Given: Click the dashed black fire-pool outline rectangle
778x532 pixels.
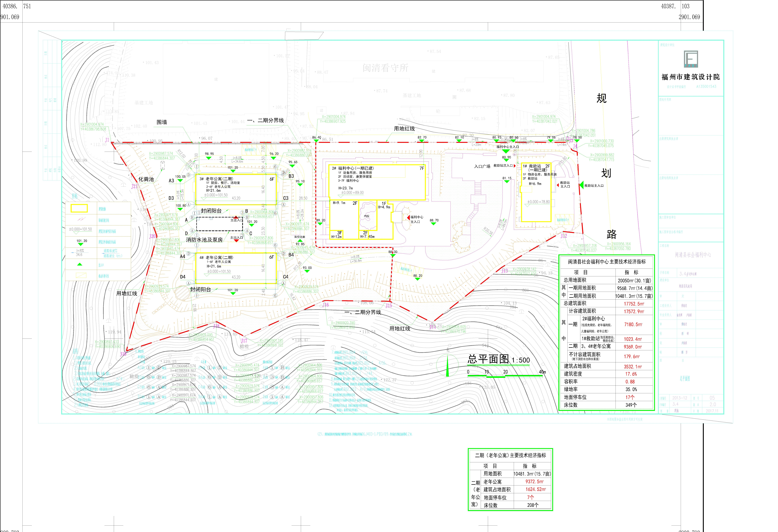Looking at the screenshot, I should [x=220, y=224].
